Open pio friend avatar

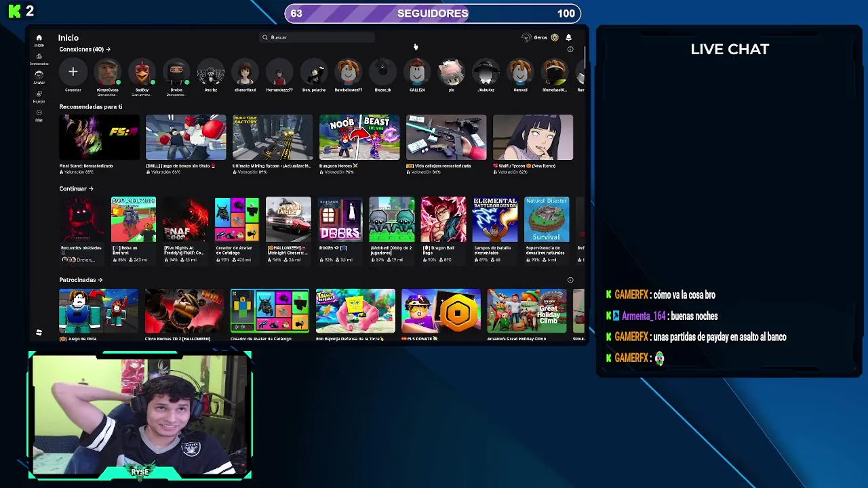click(452, 72)
